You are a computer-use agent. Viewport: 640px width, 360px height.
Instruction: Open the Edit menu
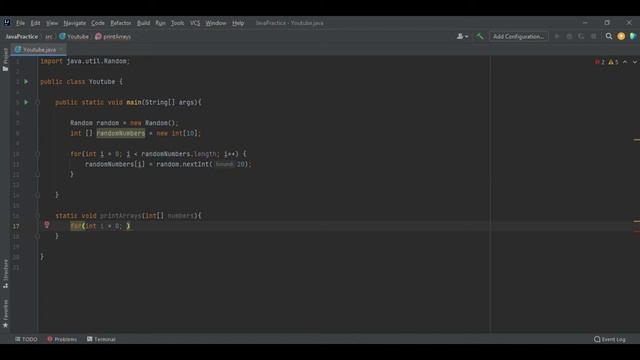[x=36, y=23]
